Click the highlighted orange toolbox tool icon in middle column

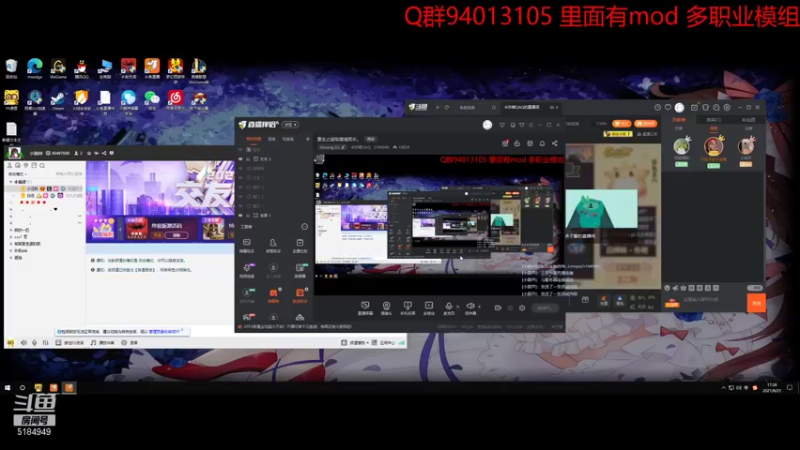click(x=273, y=293)
